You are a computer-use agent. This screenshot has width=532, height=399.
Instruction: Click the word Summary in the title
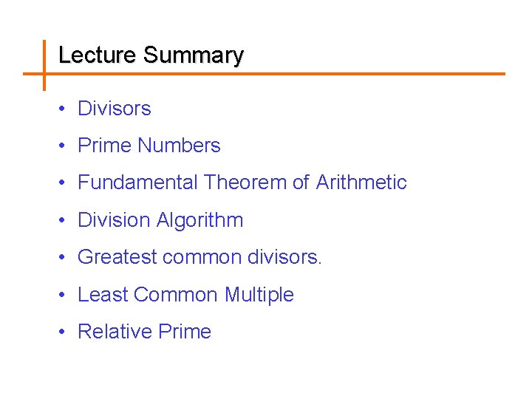coord(194,55)
